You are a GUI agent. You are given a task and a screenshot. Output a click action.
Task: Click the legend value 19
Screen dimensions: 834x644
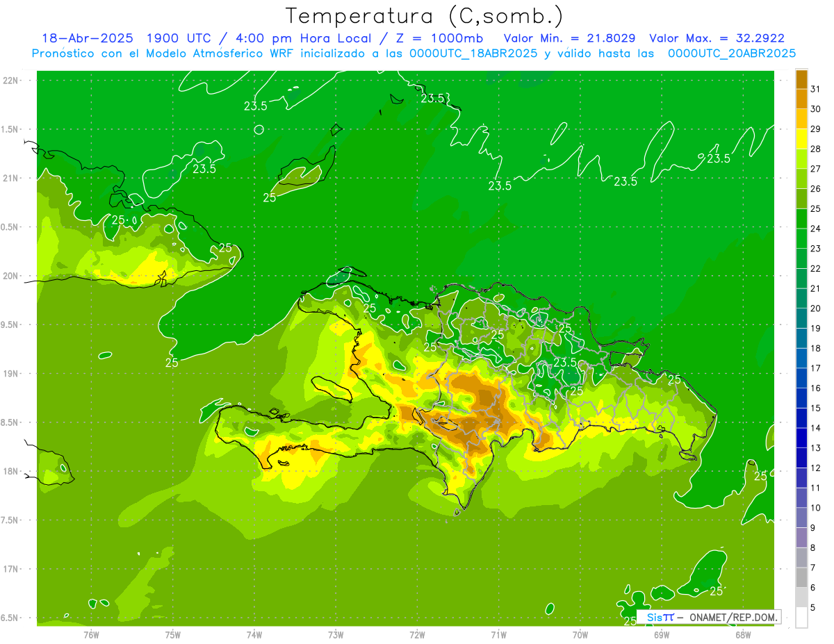pos(816,328)
